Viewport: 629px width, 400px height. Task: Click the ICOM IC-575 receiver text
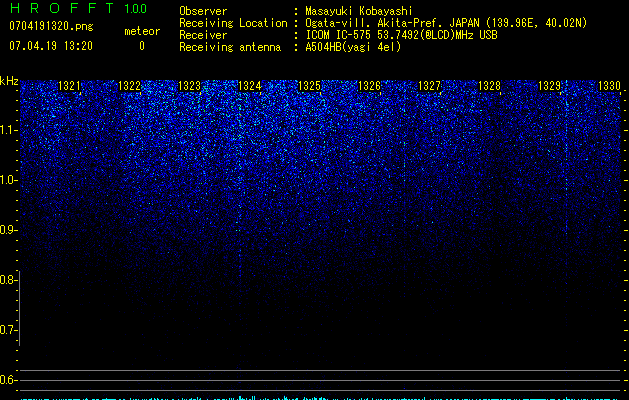coord(401,35)
